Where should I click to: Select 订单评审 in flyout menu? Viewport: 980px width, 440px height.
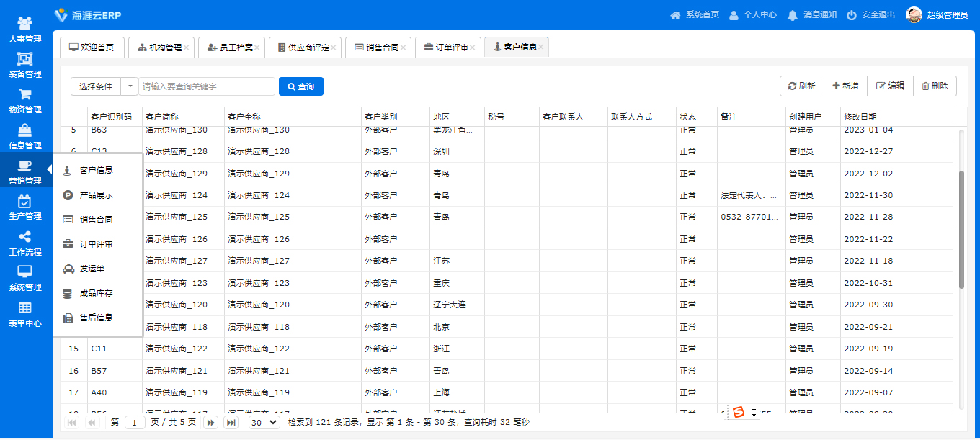[97, 244]
